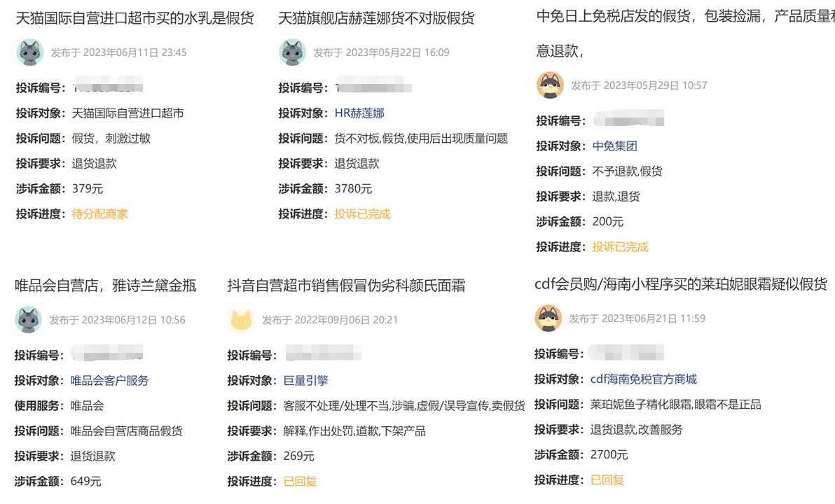Click the yellow cat avatar on the 抖音自营超市 complaint
This screenshot has width=835, height=504.
click(x=241, y=320)
